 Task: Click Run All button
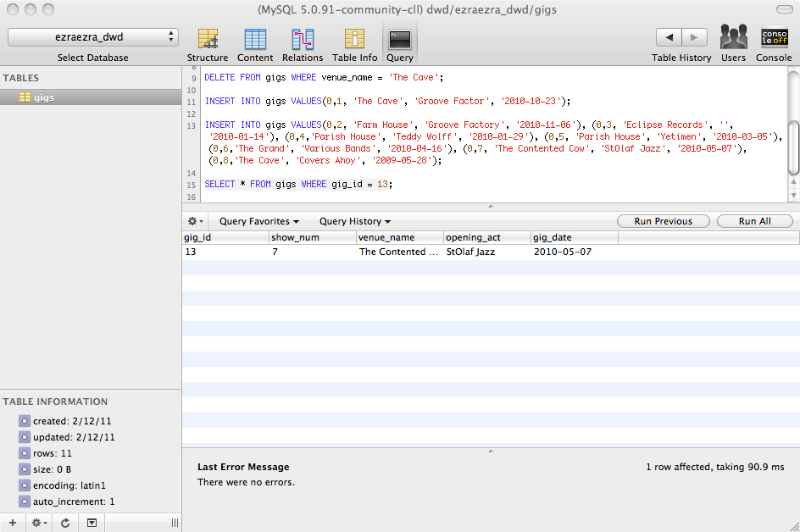click(754, 221)
